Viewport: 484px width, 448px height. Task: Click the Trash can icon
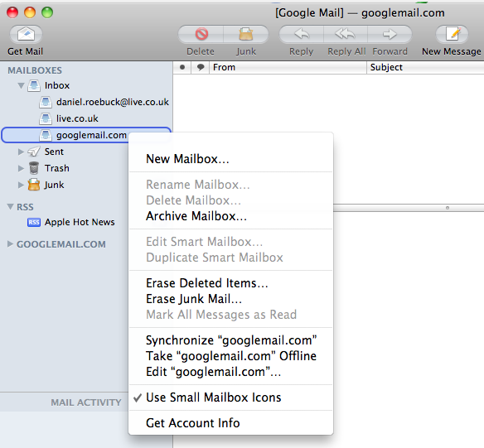pyautogui.click(x=34, y=168)
